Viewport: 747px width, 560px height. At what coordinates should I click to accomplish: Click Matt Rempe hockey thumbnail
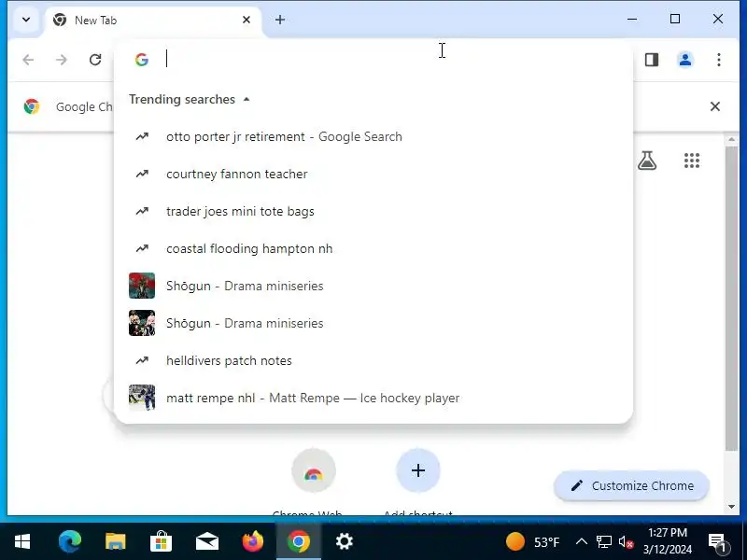point(142,398)
